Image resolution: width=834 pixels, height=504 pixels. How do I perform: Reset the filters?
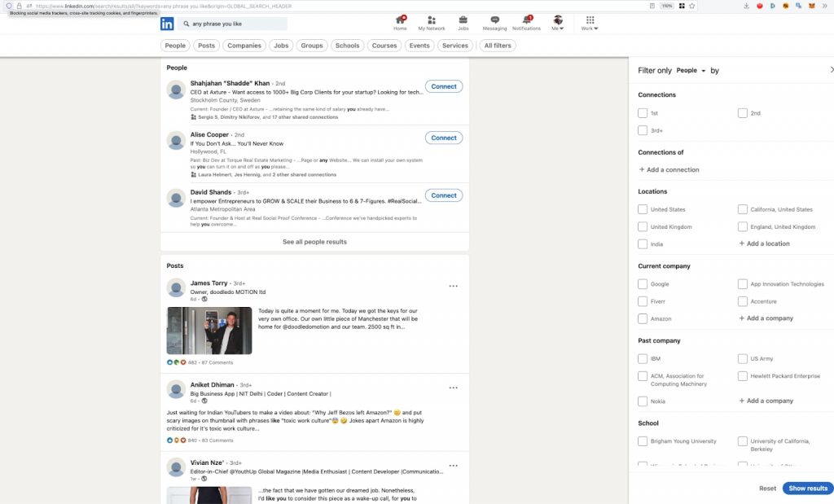click(x=767, y=488)
